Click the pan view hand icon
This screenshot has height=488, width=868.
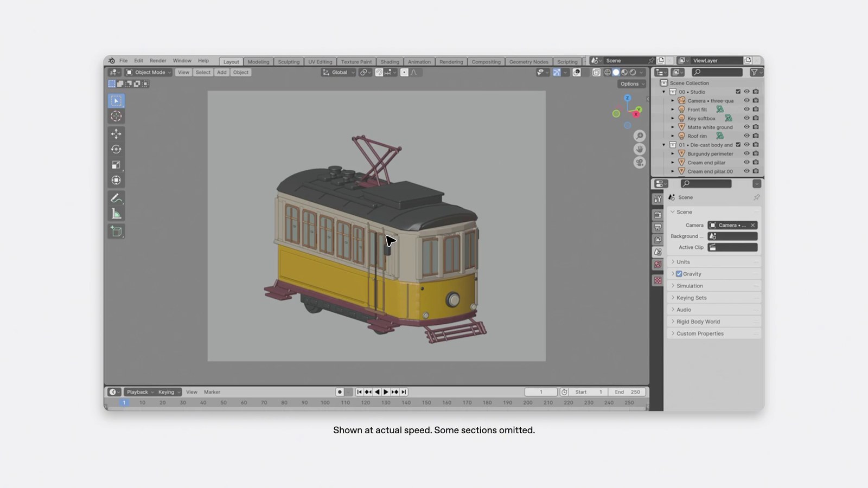(x=640, y=149)
